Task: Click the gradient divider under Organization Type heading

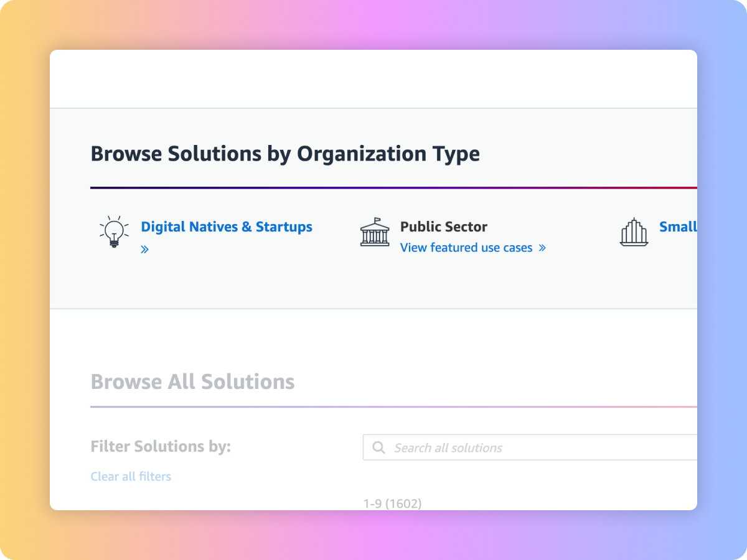Action: click(x=392, y=187)
